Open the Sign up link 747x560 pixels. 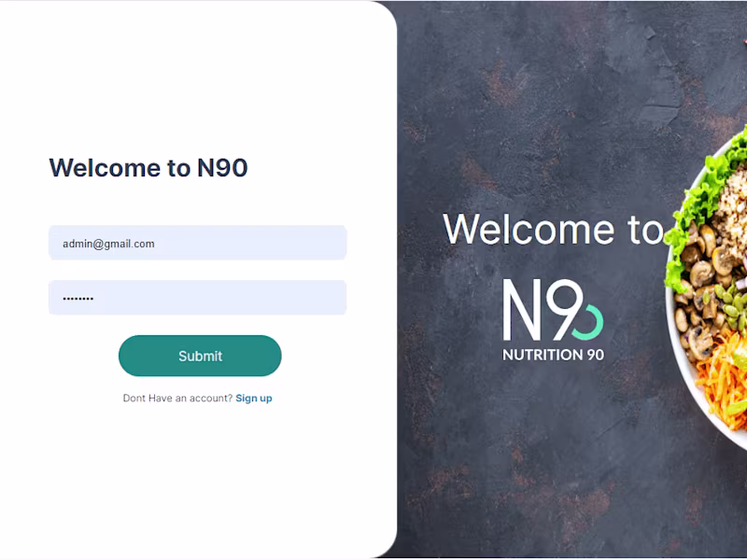[254, 399]
